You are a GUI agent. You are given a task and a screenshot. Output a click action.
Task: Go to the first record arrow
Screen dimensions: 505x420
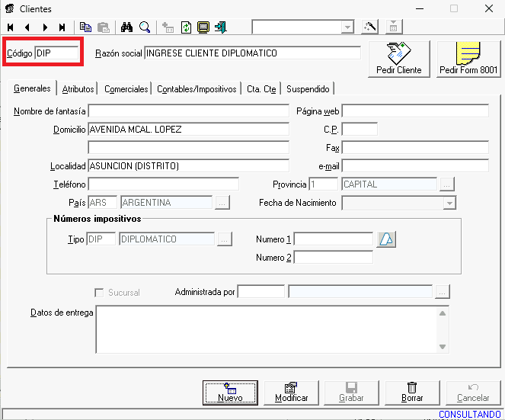[x=11, y=27]
